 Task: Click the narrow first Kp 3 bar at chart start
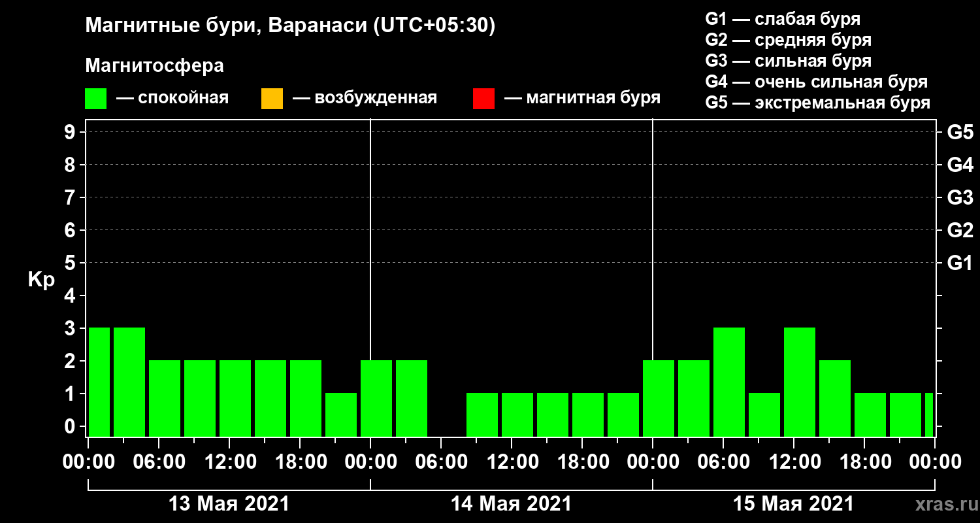click(x=99, y=382)
